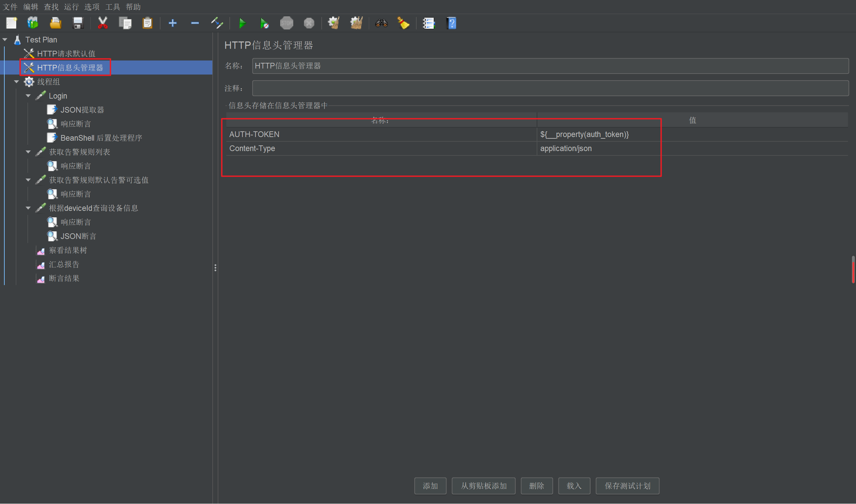Click the 注释 comment input field

click(x=550, y=88)
